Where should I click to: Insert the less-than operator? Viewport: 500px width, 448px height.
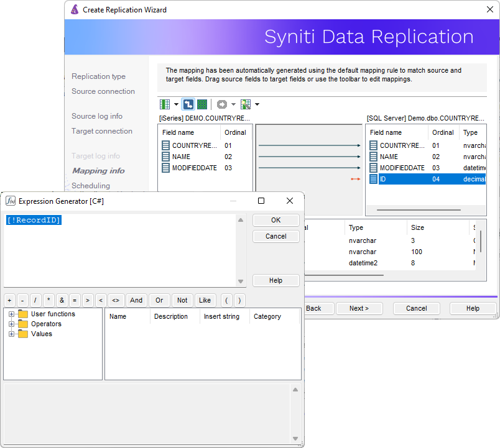(x=101, y=300)
